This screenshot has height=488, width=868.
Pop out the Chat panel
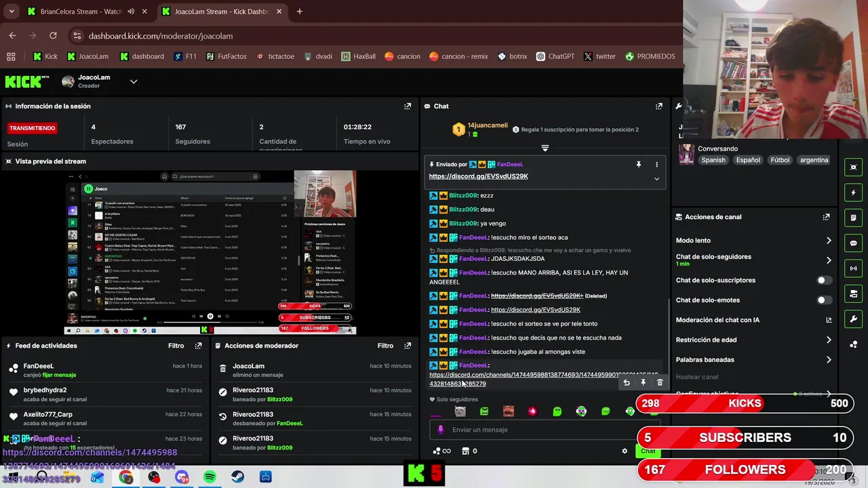click(x=658, y=106)
